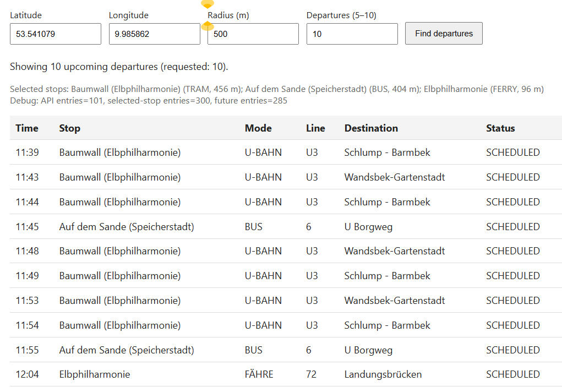Click the Line column header
Screen dimensions: 562x392
click(315, 128)
